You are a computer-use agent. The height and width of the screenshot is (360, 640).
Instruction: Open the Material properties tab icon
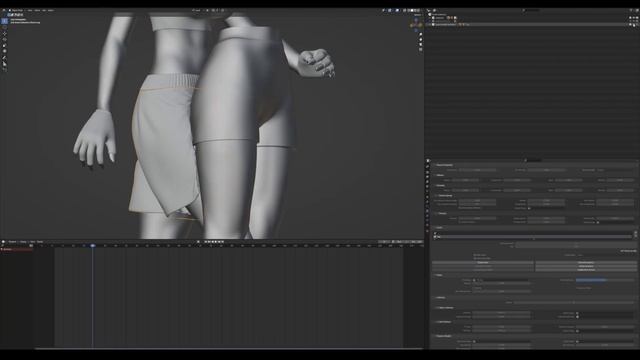[x=427, y=225]
